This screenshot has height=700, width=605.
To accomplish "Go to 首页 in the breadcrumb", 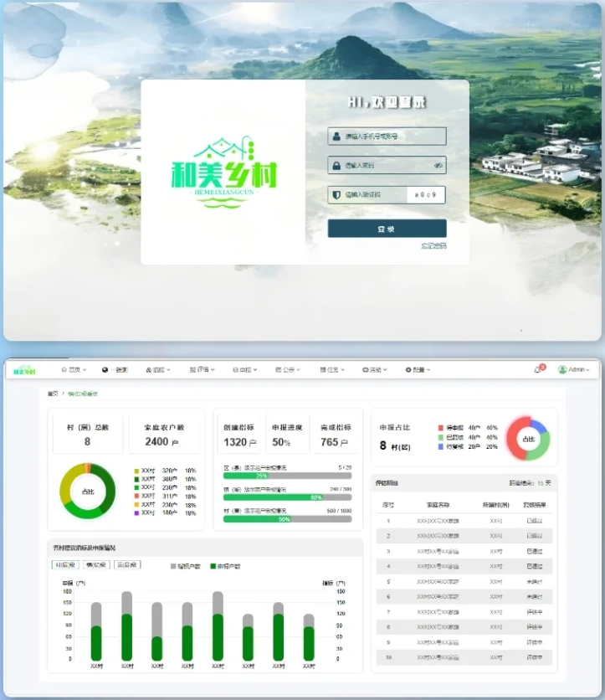I will [x=53, y=394].
